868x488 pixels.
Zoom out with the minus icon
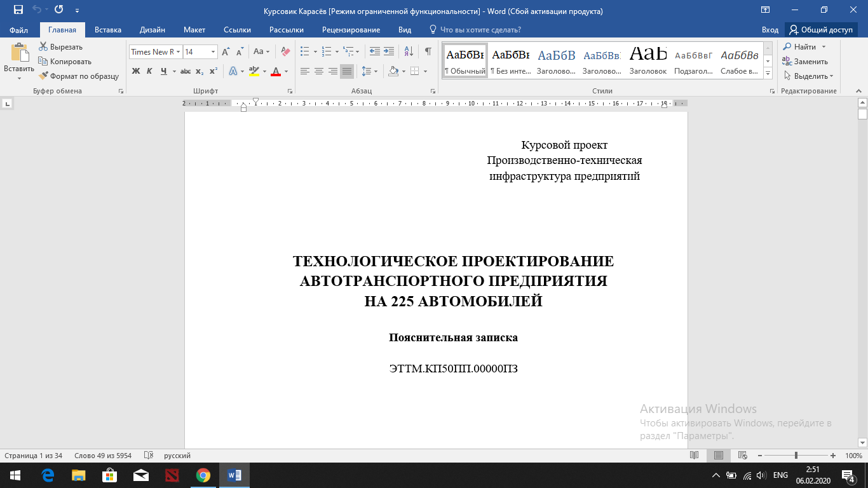coord(759,456)
